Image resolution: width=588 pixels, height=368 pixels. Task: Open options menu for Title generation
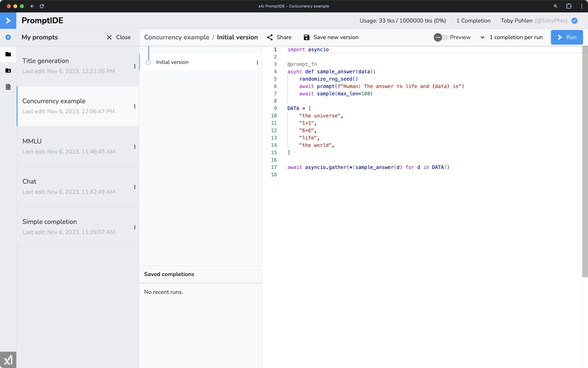tap(135, 66)
